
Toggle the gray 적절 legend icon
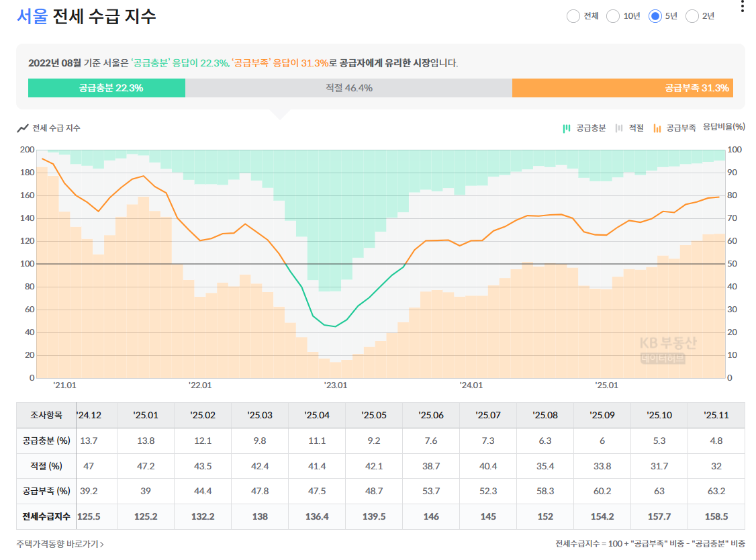619,128
